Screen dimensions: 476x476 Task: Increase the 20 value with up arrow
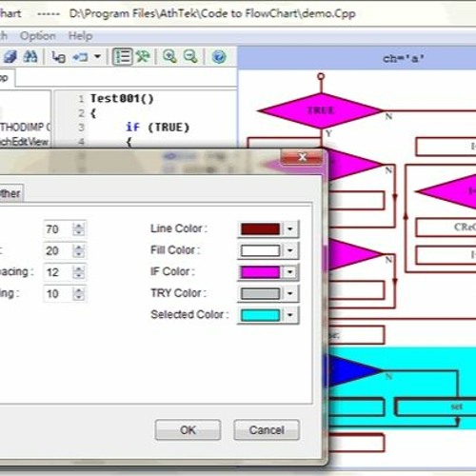78,247
